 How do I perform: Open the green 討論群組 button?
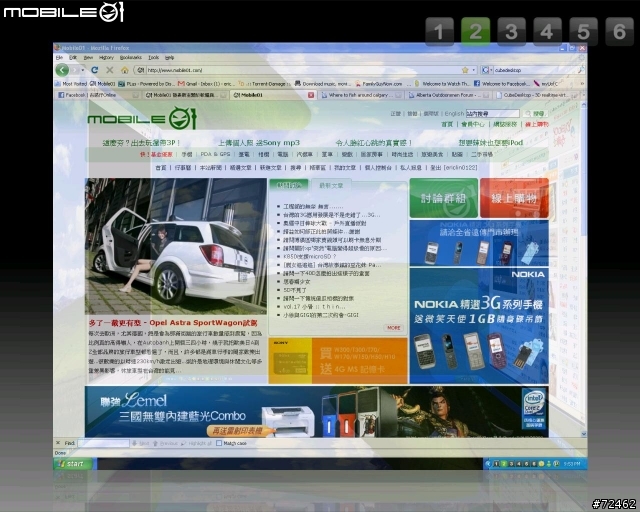pyautogui.click(x=443, y=198)
